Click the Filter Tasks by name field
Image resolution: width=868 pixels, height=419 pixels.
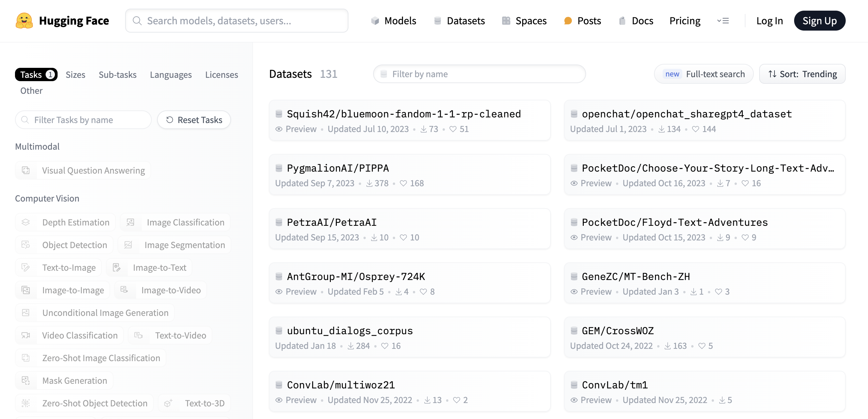tap(83, 119)
